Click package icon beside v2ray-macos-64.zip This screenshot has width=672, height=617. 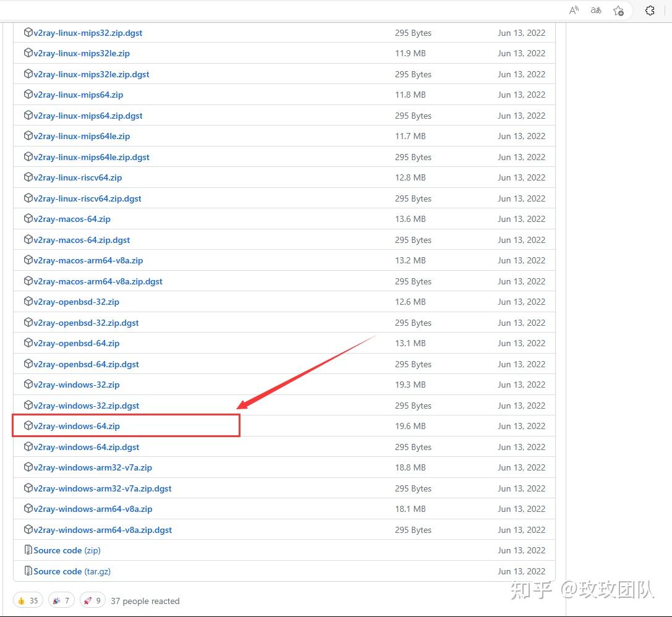28,218
